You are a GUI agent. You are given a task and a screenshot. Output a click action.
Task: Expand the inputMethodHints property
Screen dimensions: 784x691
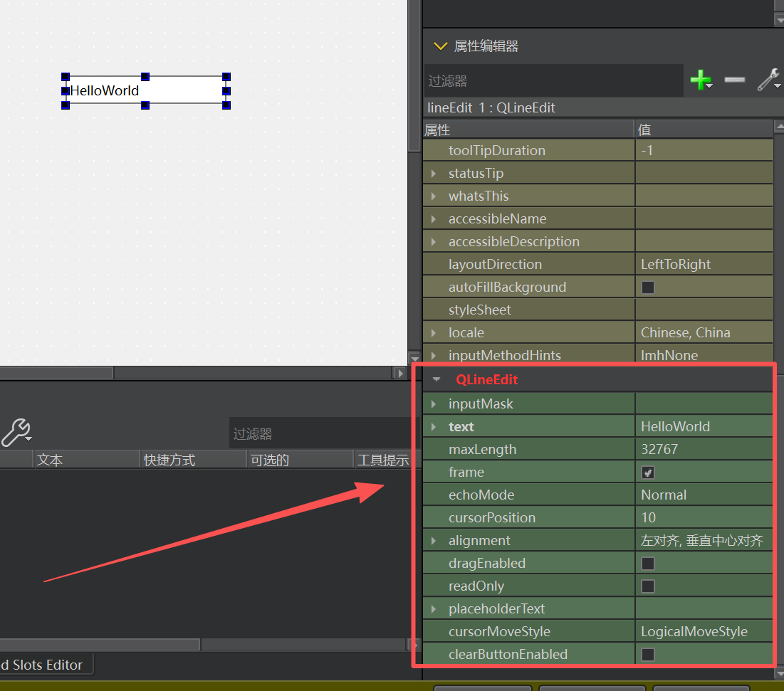click(x=434, y=355)
